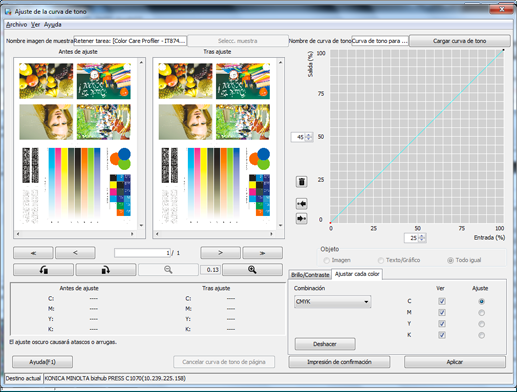
Task: Click the zoom in magnifier icon
Action: 252,270
